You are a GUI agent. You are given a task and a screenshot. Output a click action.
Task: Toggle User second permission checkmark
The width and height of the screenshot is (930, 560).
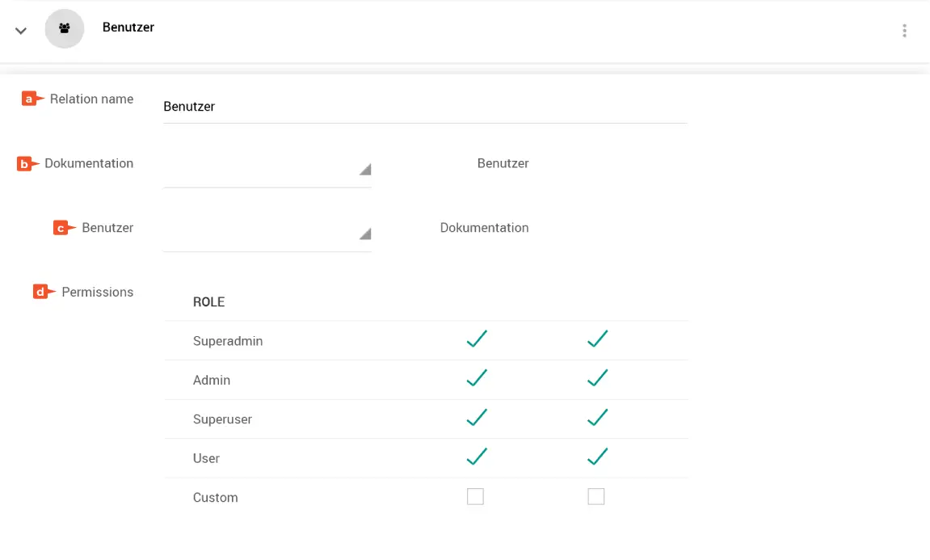[x=597, y=457]
